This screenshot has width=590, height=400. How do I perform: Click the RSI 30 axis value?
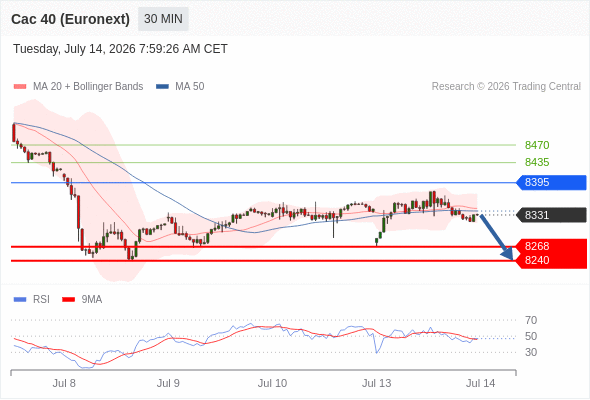531,352
